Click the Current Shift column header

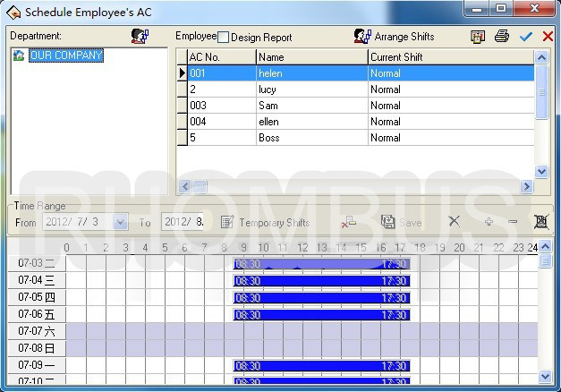click(x=450, y=57)
